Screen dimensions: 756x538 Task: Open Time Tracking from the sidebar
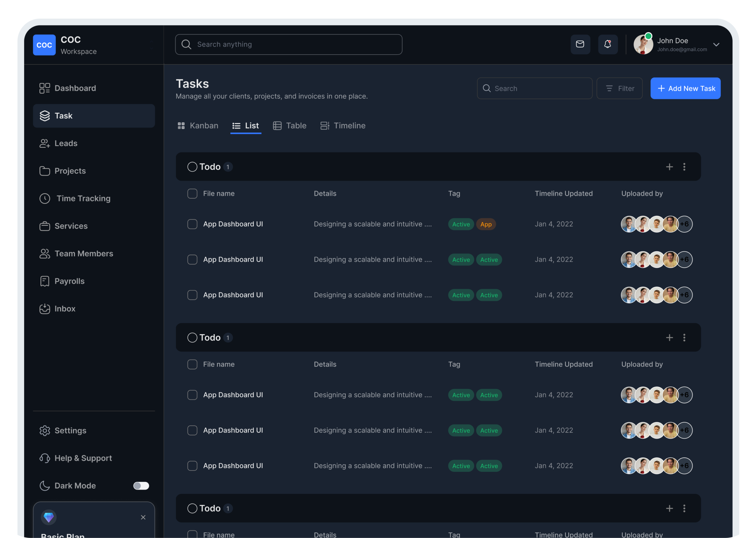click(83, 199)
